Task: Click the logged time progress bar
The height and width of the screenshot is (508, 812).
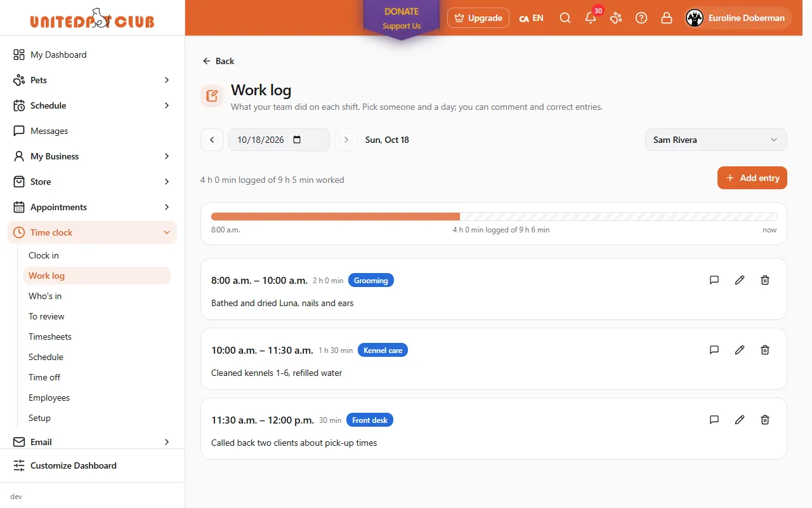Action: click(494, 217)
